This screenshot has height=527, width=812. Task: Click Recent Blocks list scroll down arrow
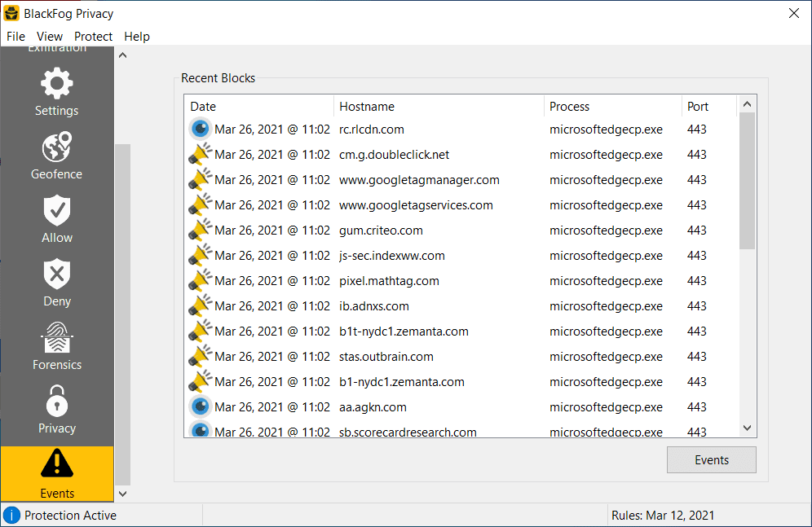pyautogui.click(x=747, y=428)
